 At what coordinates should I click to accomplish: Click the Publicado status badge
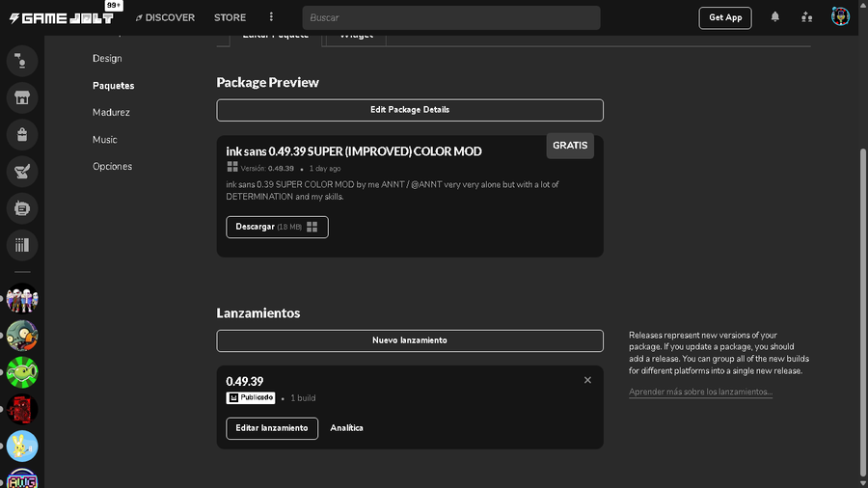(x=250, y=397)
